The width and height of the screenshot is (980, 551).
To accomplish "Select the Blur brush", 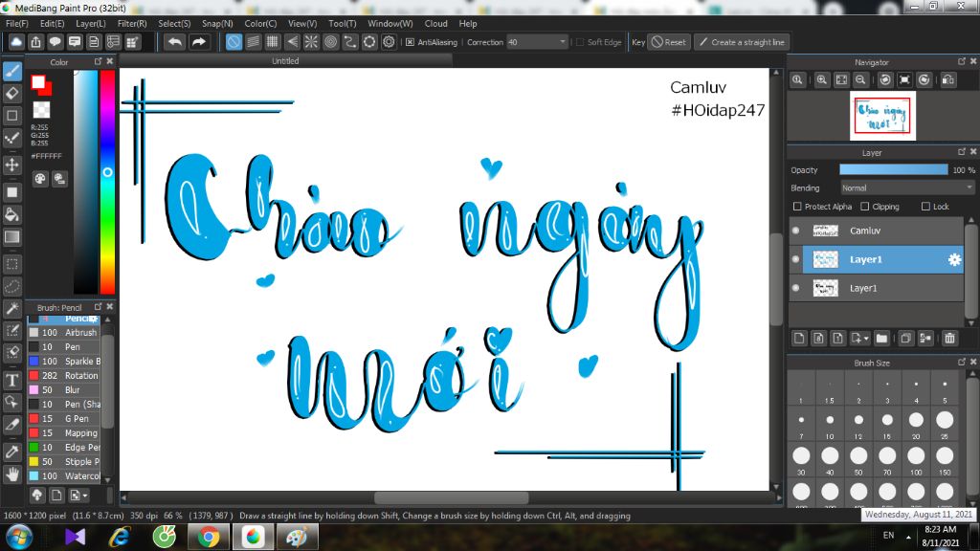I will (64, 390).
